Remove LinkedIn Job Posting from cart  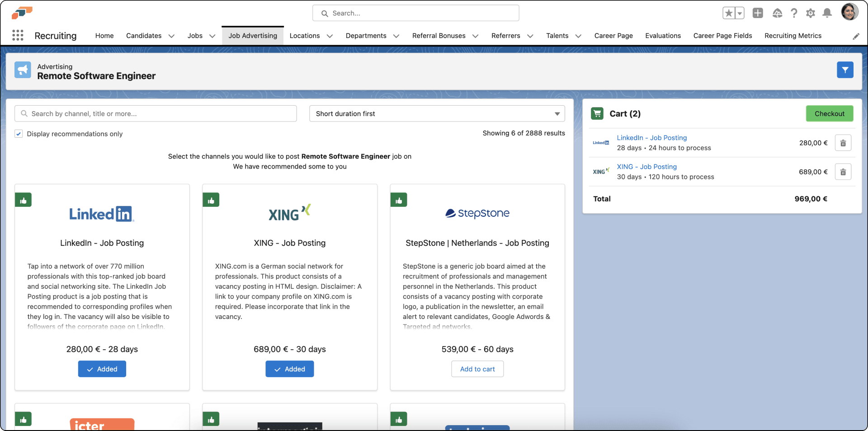(x=843, y=143)
